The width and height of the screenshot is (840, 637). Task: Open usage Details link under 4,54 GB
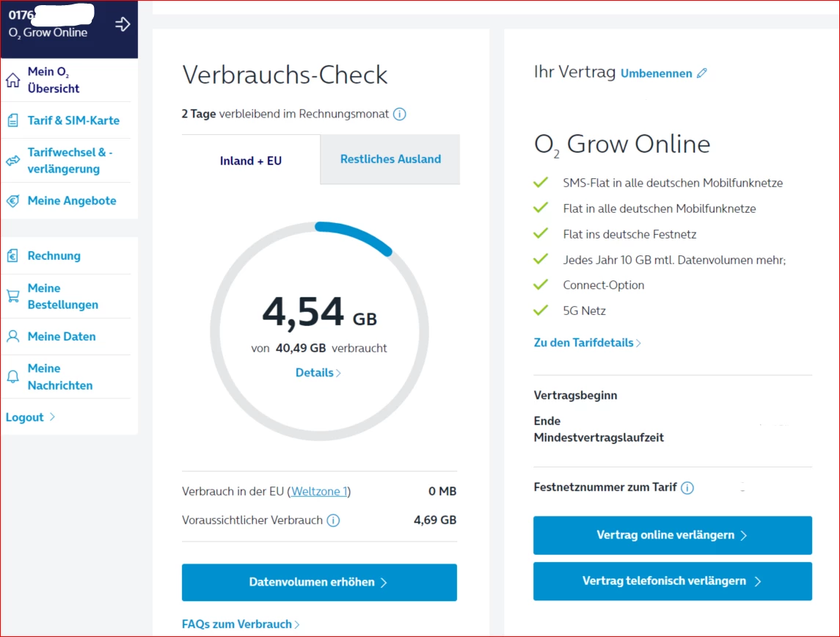[x=318, y=372]
